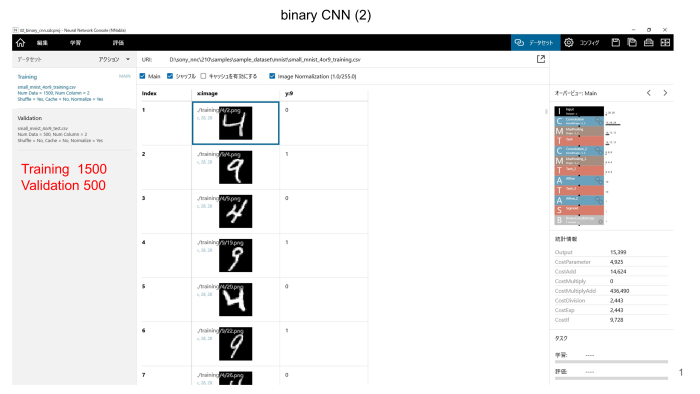Open the 評価 (Evaluation) tab
Image resolution: width=700 pixels, height=394 pixels.
coord(118,43)
